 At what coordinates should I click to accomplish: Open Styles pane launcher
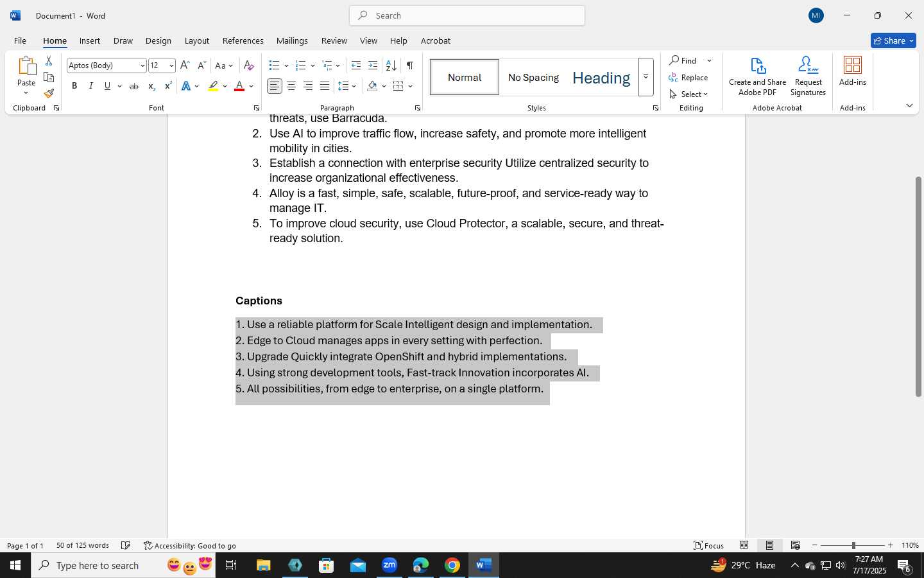[x=656, y=108]
